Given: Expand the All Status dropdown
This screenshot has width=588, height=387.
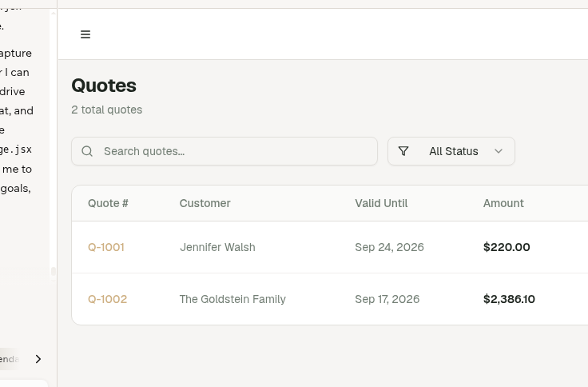Looking at the screenshot, I should 451,151.
